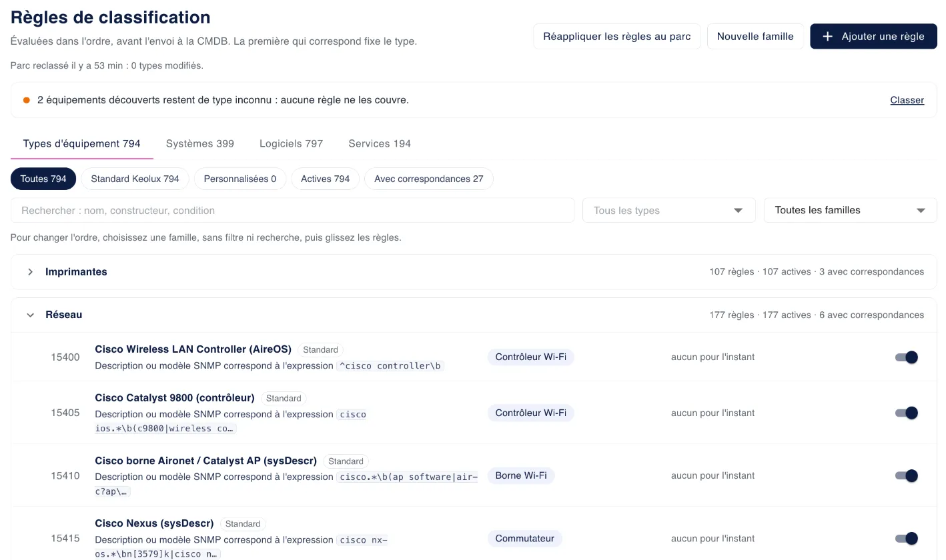Image resolution: width=946 pixels, height=560 pixels.
Task: Click rule name Cisco Catalyst 9800 (contrôleur)
Action: click(x=175, y=398)
